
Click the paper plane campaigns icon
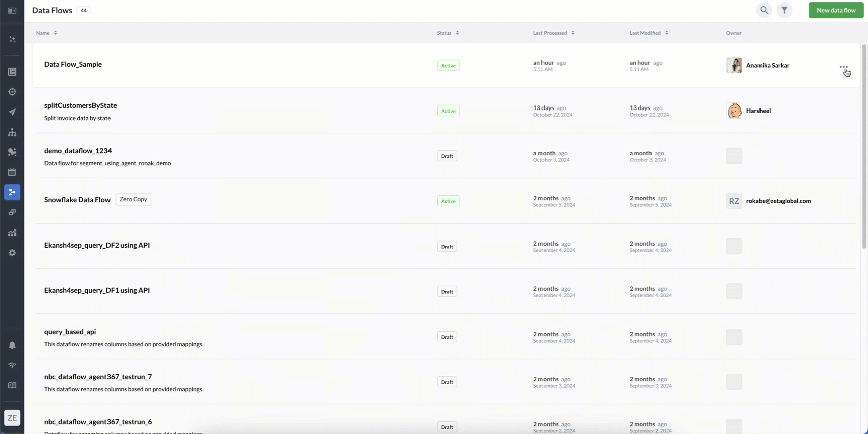[12, 112]
